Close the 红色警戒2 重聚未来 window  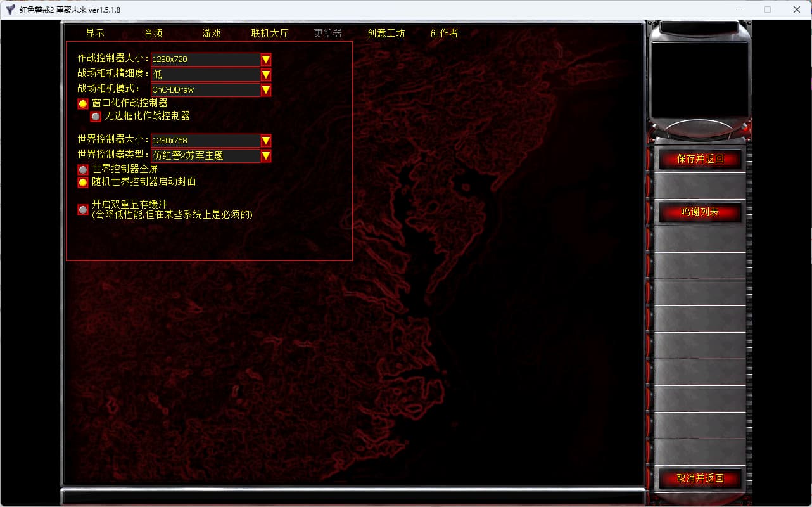pos(797,10)
